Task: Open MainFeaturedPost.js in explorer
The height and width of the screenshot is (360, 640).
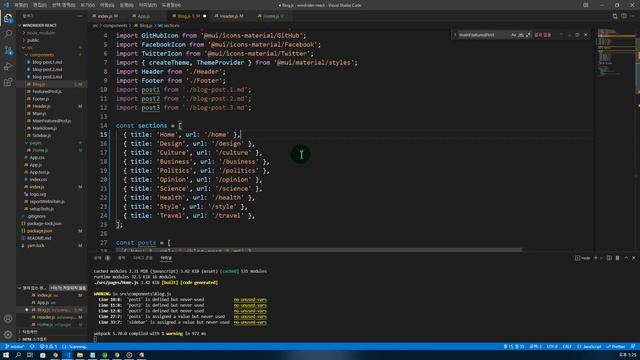Action: coord(51,121)
